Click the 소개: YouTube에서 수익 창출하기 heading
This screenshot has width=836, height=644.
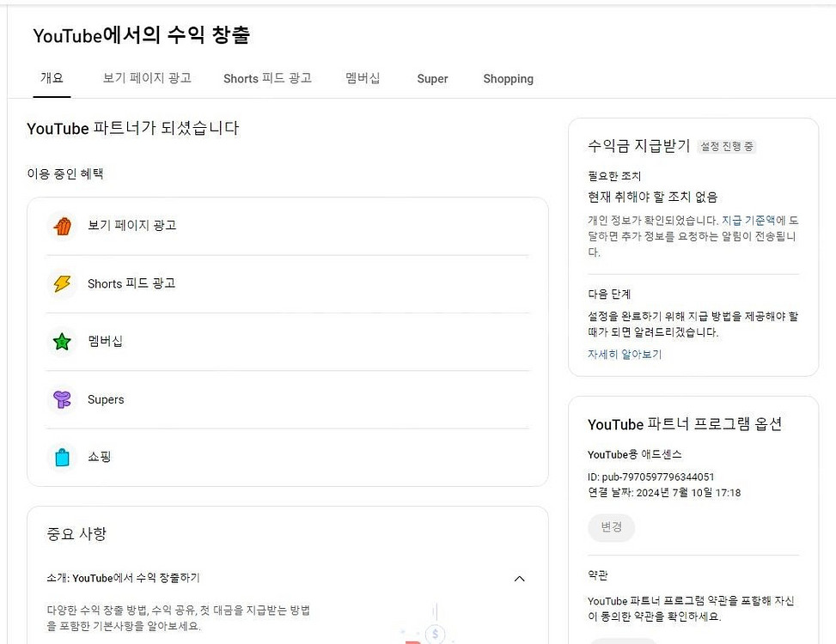point(123,578)
